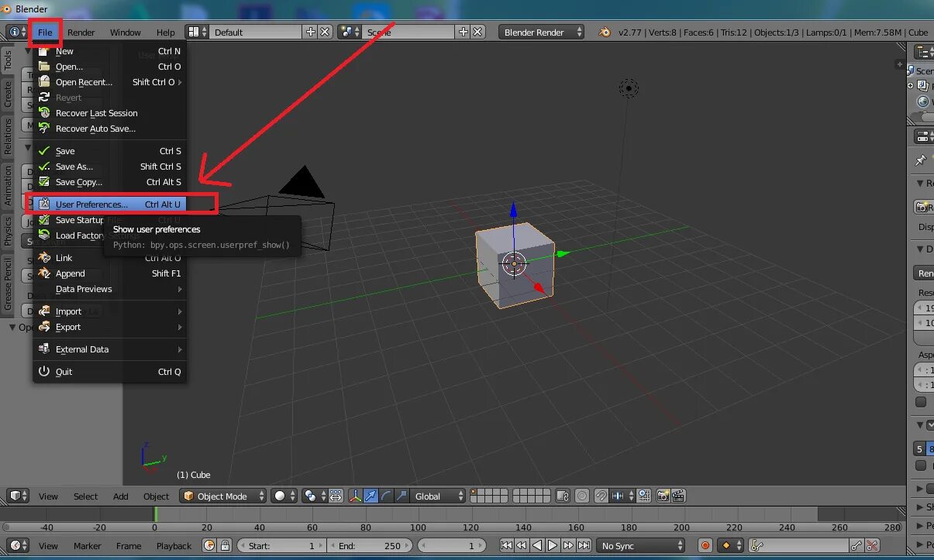
Task: Open the Object Mode dropdown
Action: (223, 496)
